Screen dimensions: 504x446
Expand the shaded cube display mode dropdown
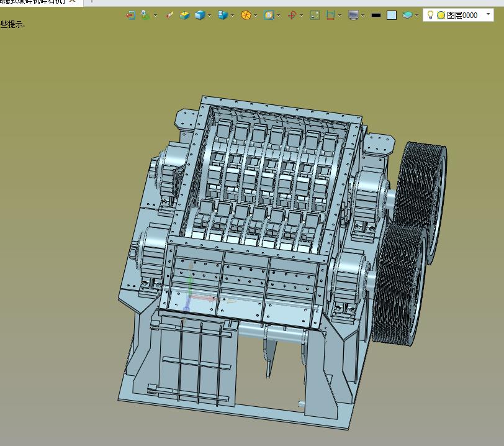pyautogui.click(x=210, y=16)
